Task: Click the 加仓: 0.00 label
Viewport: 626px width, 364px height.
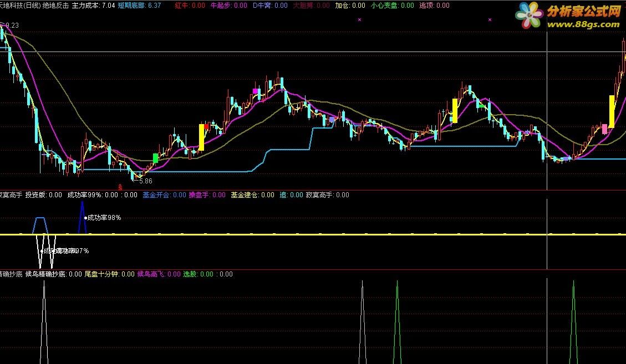Action: [350, 6]
